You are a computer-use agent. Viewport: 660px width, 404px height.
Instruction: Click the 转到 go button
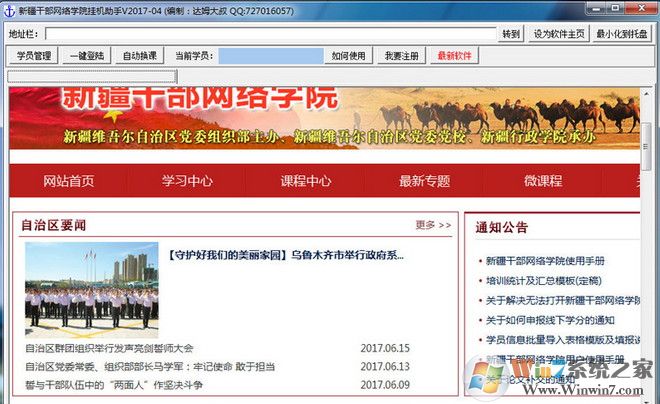click(511, 34)
